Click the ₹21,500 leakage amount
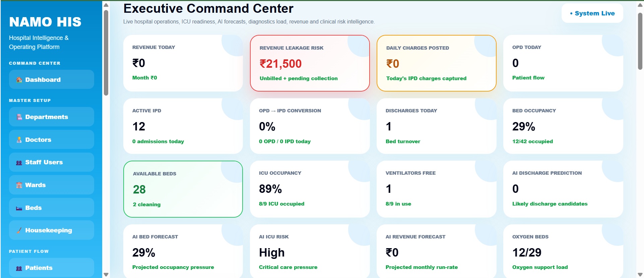This screenshot has height=278, width=644. click(x=281, y=64)
